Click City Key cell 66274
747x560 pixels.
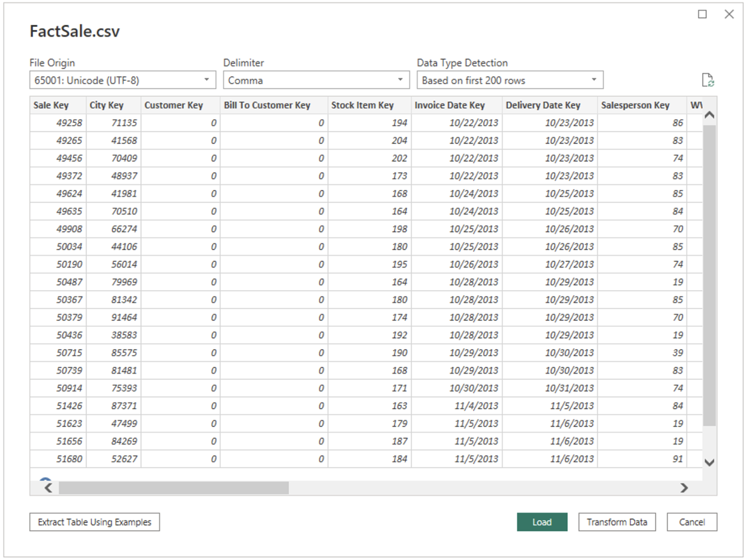pos(114,229)
